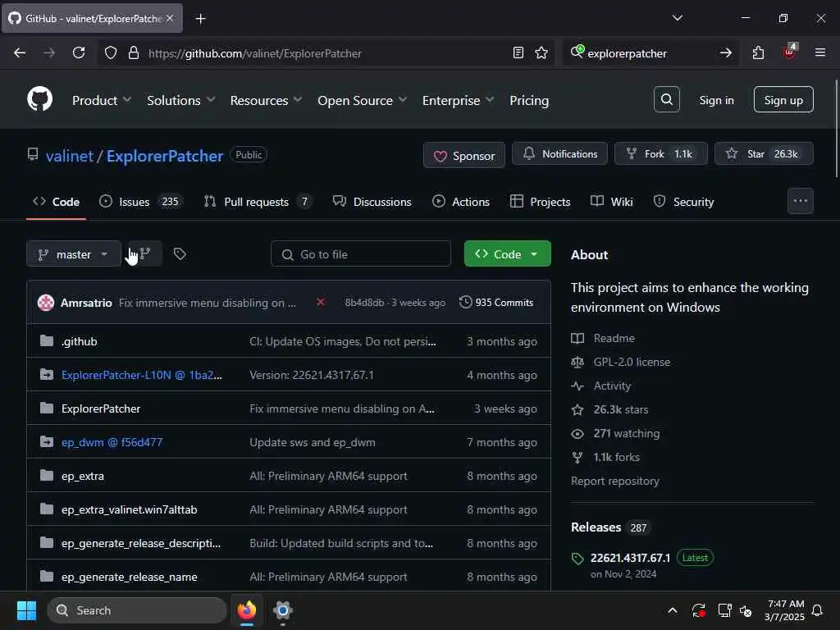Open the Actions tab
Screen dimensions: 840x630
coord(461,202)
